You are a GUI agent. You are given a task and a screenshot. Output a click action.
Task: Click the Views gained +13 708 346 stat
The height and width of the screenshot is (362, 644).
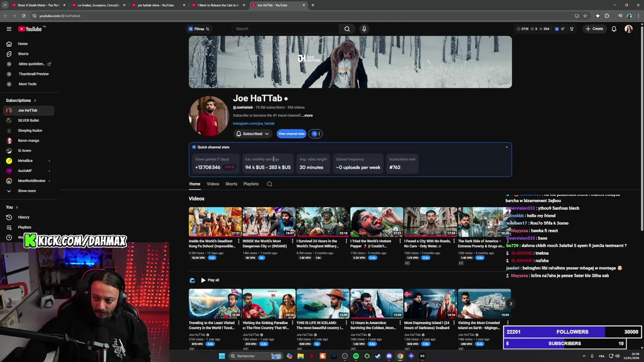215,163
